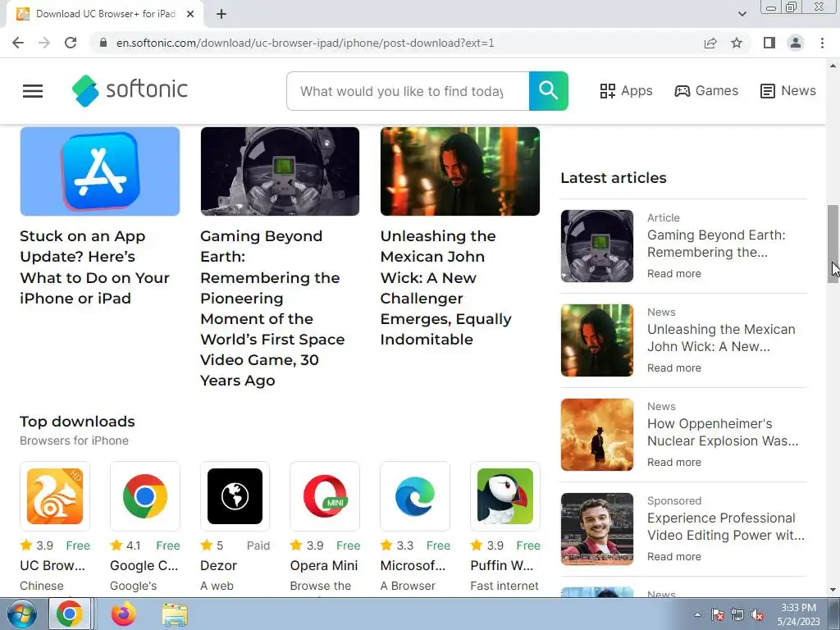This screenshot has height=630, width=840.
Task: Go back using the browser back arrow
Action: click(x=18, y=43)
